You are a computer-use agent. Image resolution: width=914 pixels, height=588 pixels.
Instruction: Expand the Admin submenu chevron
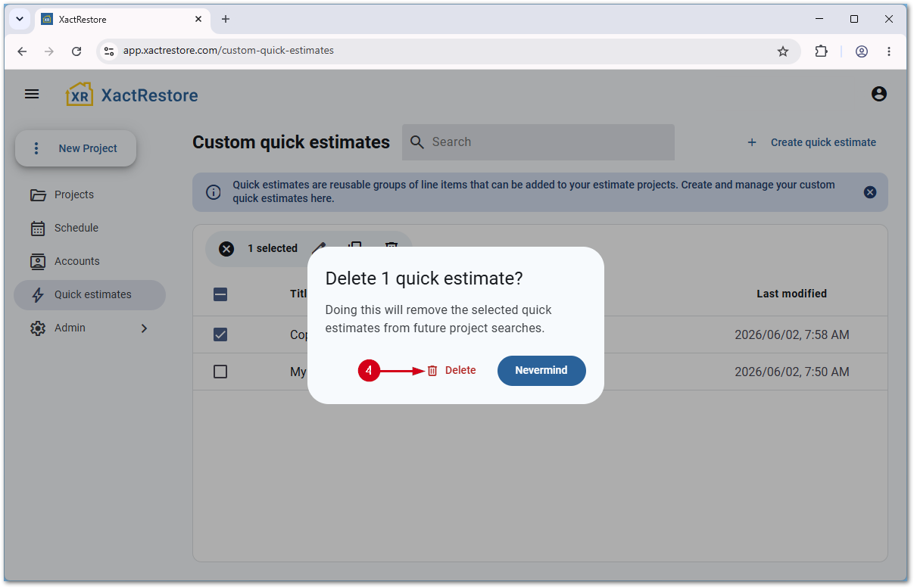pos(144,328)
